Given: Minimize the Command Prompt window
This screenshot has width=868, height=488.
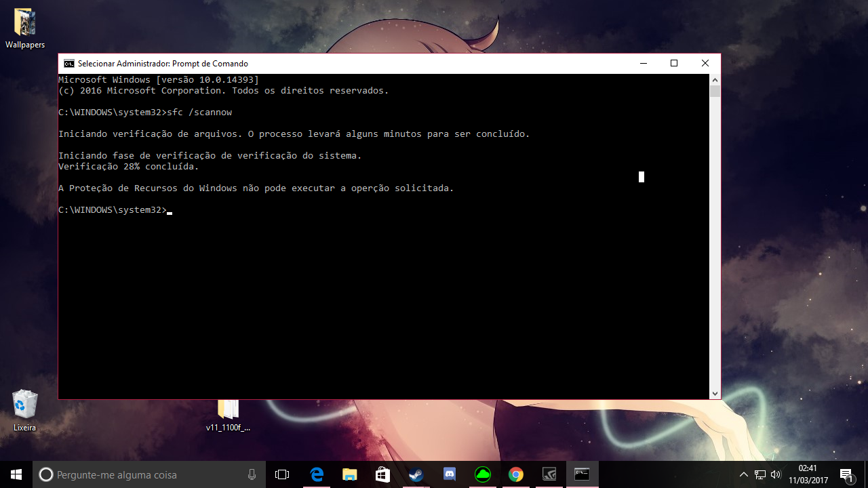Looking at the screenshot, I should coord(643,64).
